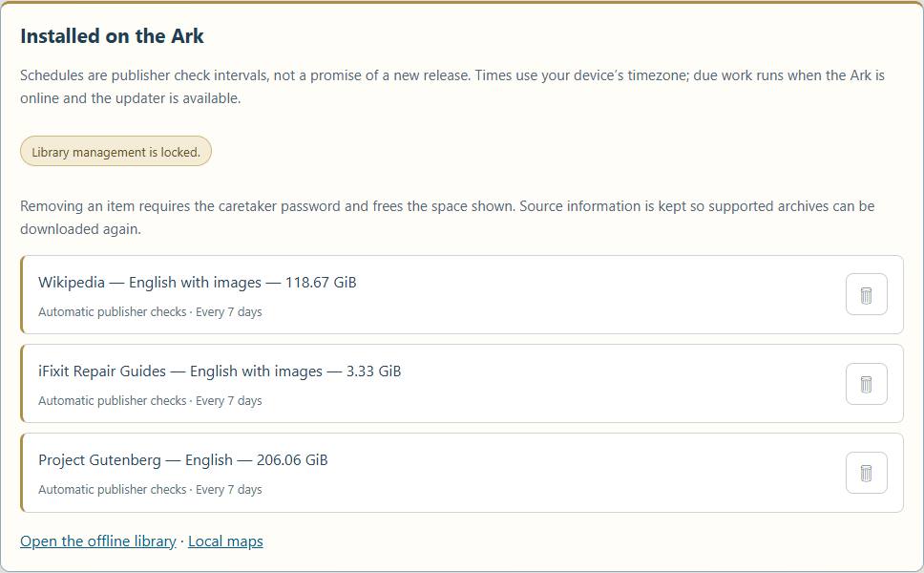Click iFixit's 'Automatic publisher checks · Every 7 days'

[150, 401]
